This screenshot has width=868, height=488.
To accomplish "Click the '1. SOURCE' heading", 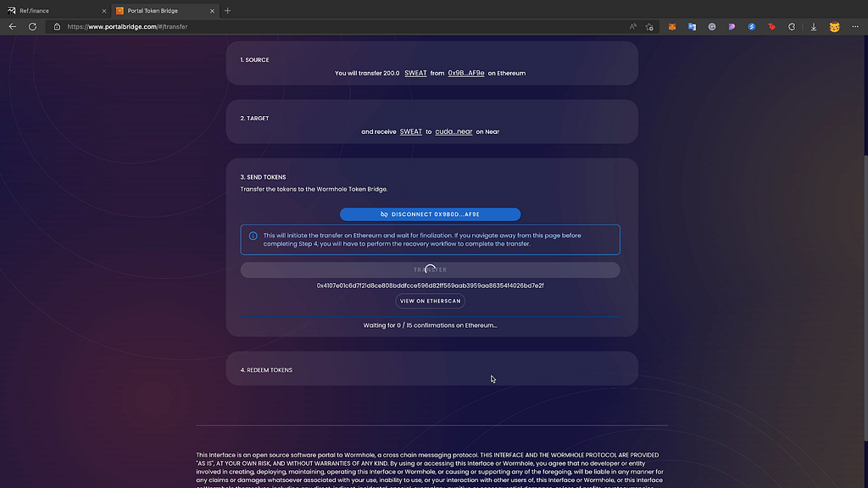I will [x=254, y=60].
